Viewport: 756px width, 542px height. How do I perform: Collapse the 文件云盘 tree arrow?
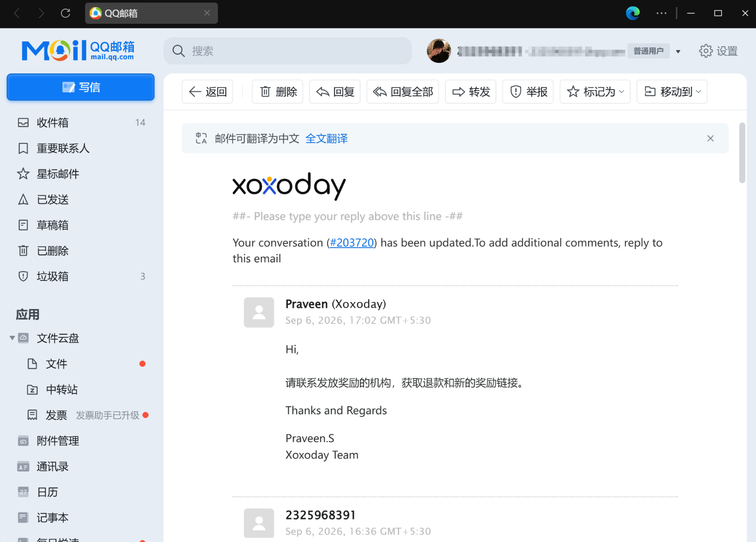(x=12, y=338)
